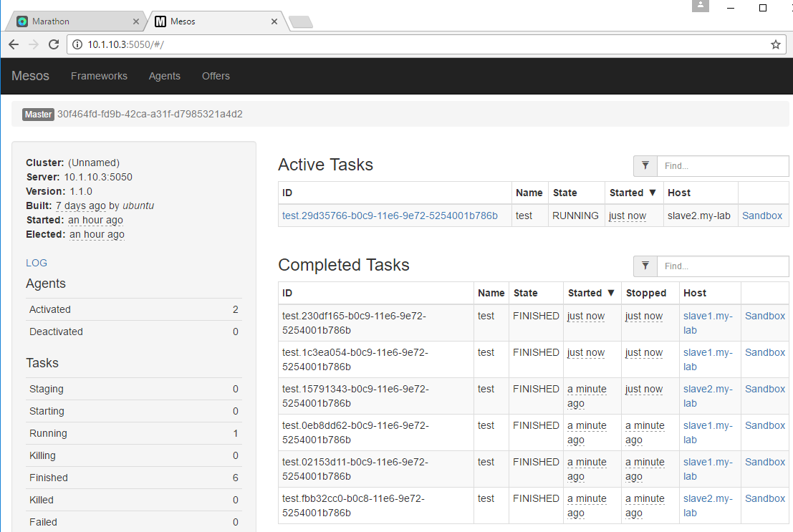Open slave1.my-lab host of test.230df165
Screen dimensions: 793x532
pos(708,323)
